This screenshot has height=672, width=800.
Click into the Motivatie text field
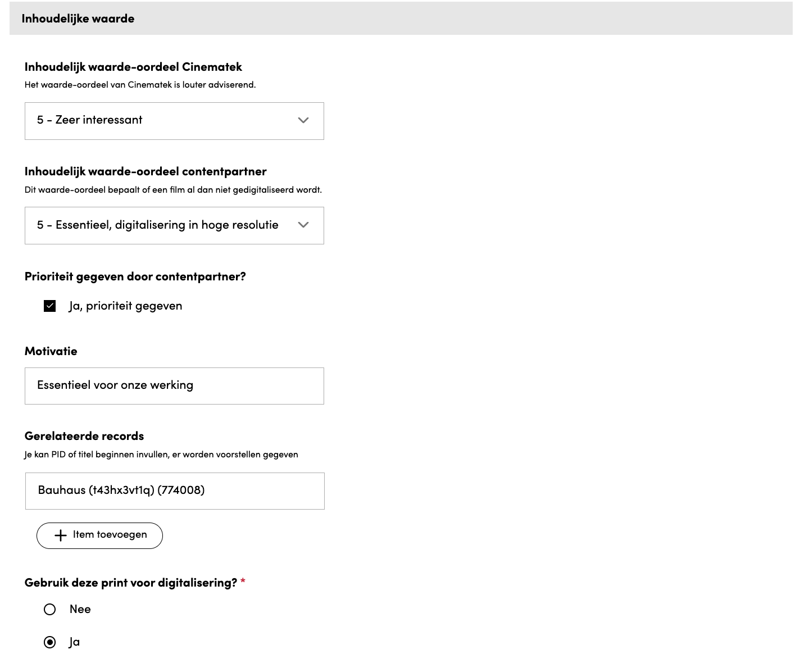[174, 386]
